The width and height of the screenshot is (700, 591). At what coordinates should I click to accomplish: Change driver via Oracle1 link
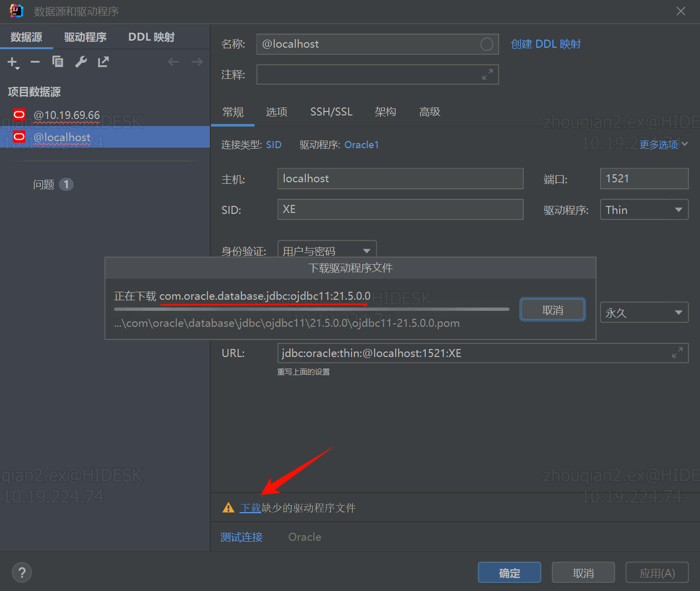click(362, 145)
